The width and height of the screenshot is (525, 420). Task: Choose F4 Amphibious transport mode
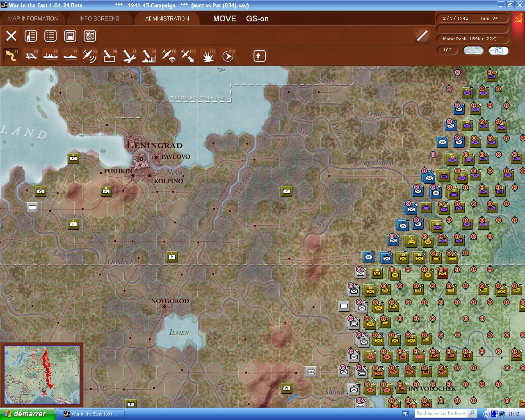pos(70,56)
